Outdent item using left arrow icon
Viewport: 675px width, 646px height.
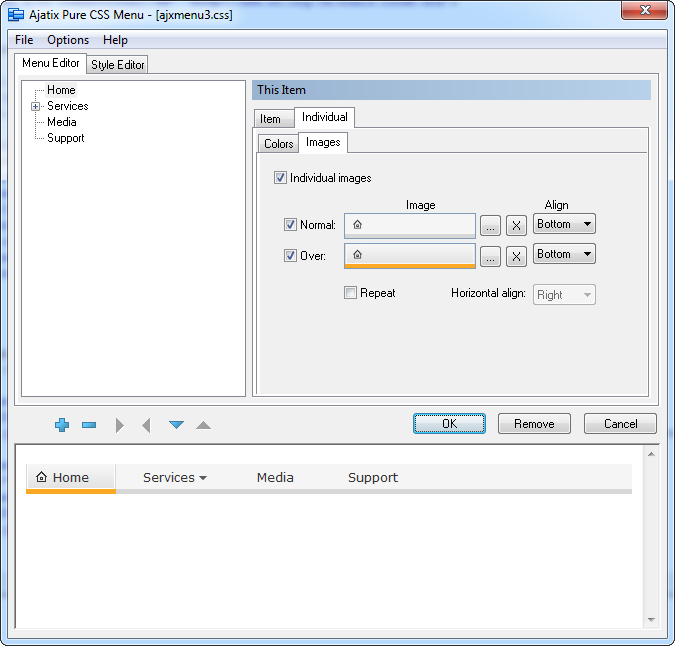point(146,425)
